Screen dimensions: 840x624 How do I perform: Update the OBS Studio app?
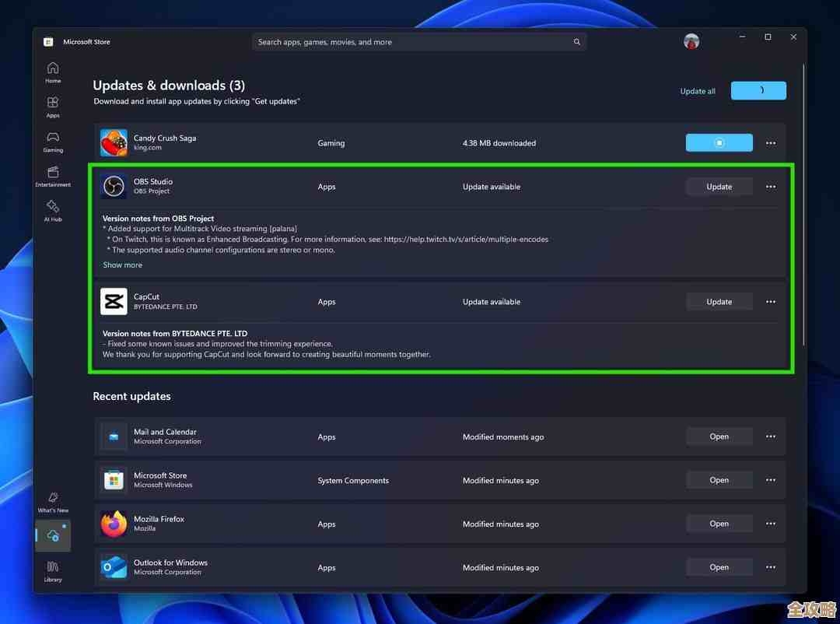[x=719, y=186]
